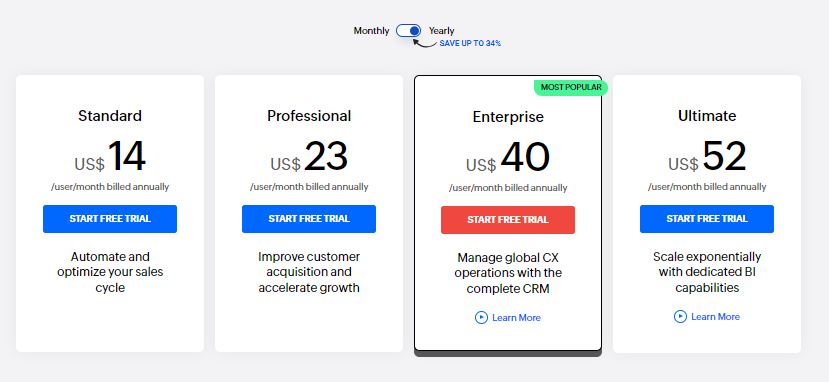Start free trial for Ultimate plan
This screenshot has width=829, height=382.
[x=707, y=219]
